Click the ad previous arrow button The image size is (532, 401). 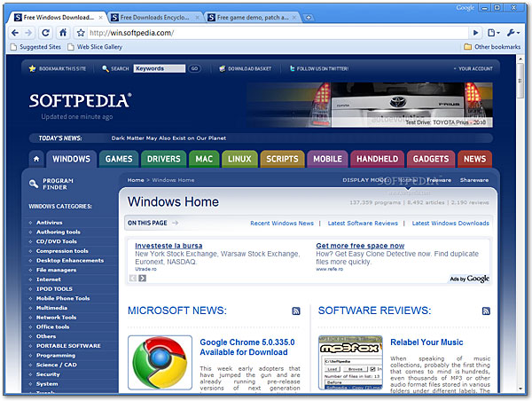pyautogui.click(x=133, y=279)
